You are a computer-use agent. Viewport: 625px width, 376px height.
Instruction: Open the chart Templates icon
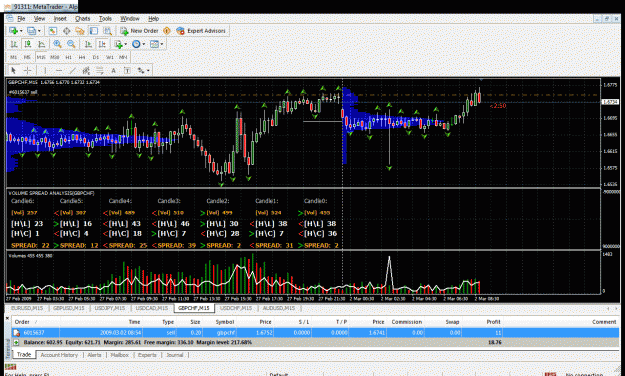(154, 44)
